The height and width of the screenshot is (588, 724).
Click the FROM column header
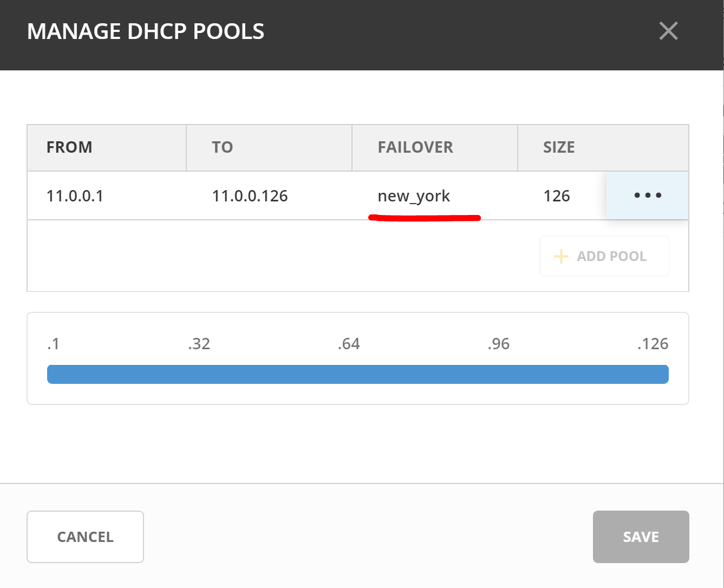coord(69,147)
